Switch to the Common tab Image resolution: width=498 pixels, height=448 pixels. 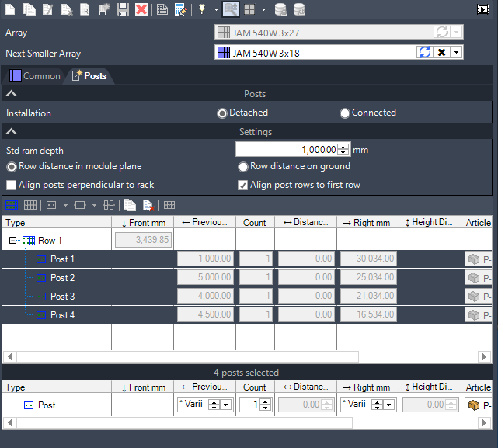coord(35,76)
